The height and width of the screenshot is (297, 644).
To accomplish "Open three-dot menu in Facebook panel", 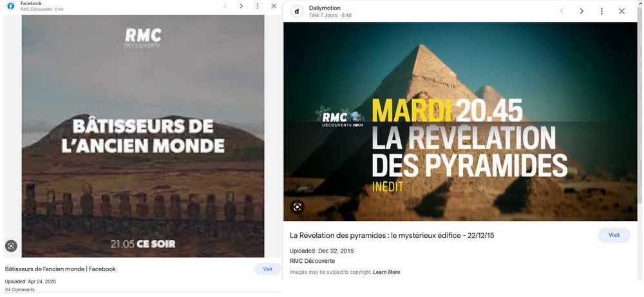I will 258,6.
